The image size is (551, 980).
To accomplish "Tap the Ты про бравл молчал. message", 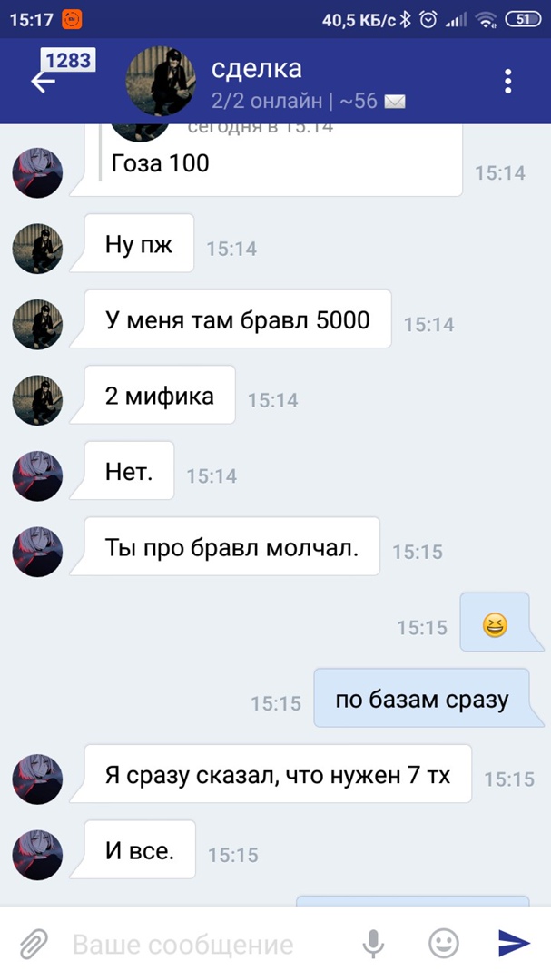I will pos(232,547).
